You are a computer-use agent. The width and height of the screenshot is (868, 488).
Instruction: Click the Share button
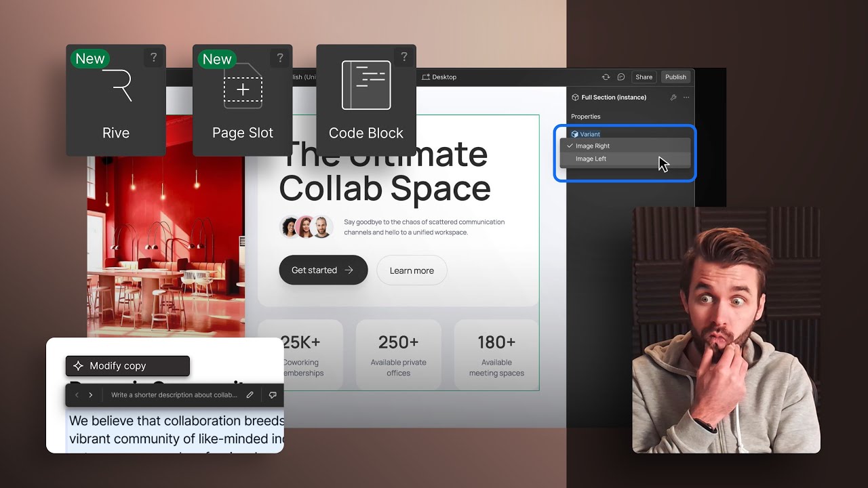click(644, 77)
